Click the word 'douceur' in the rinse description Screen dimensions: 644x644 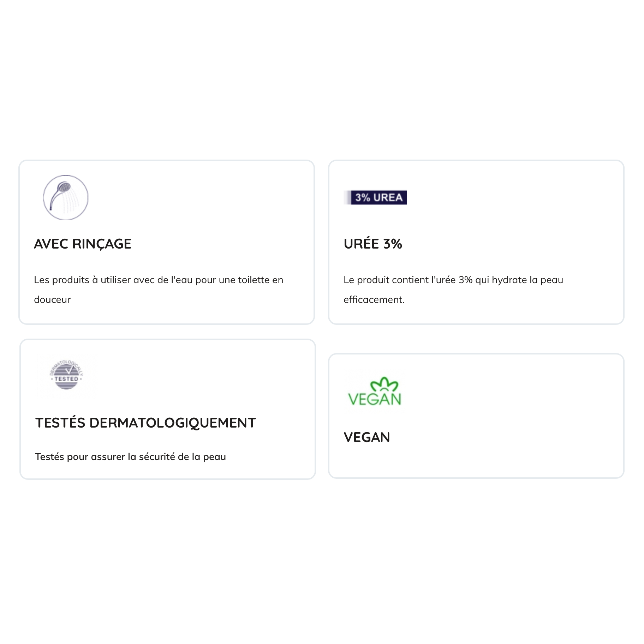(x=52, y=300)
